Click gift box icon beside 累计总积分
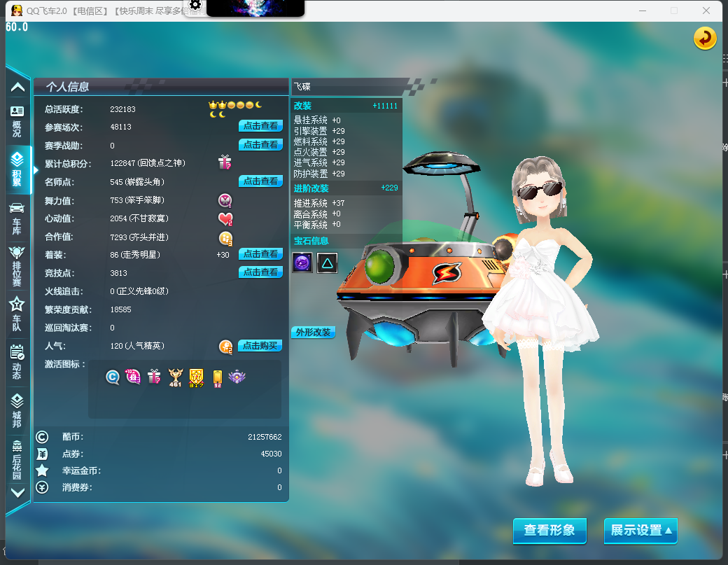728x565 pixels. (x=225, y=162)
